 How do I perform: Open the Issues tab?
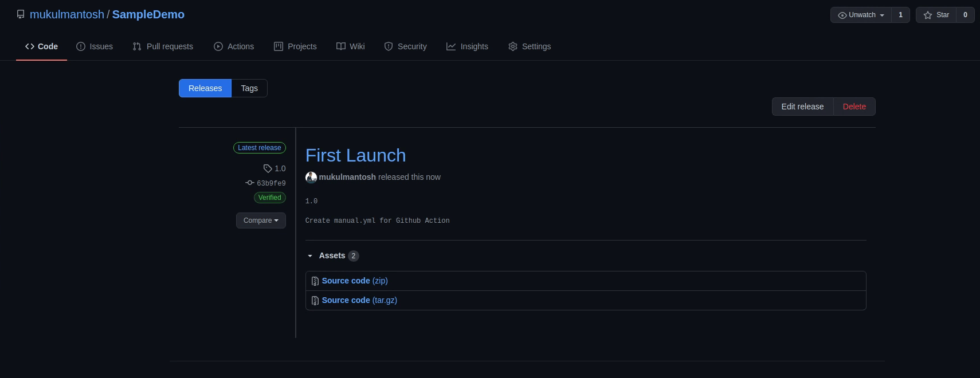95,46
